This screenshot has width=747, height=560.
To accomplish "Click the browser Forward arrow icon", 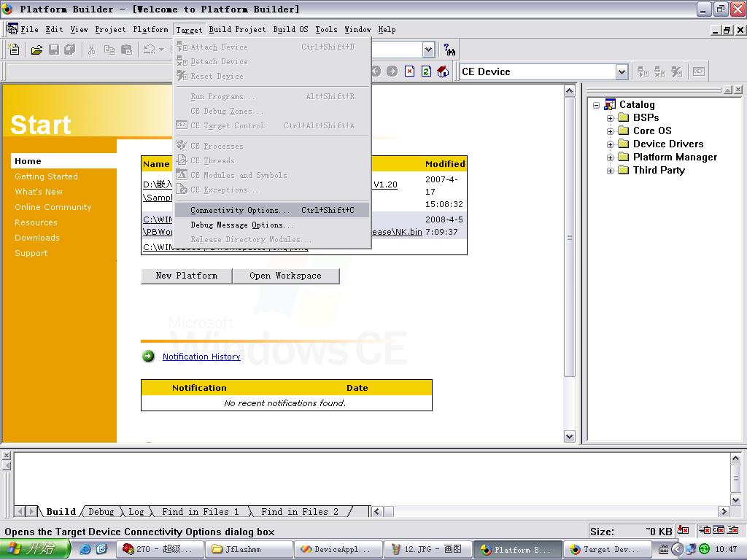I will 392,71.
